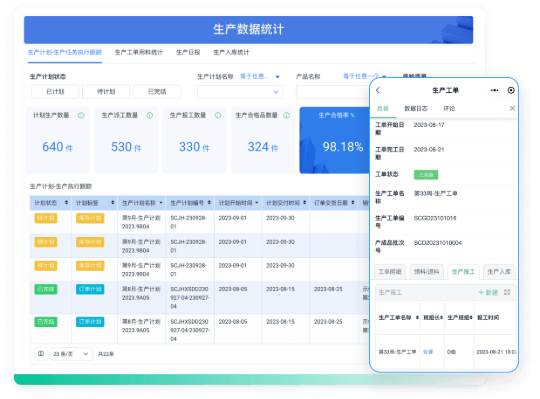
Task: Click blue 班组长 name link in 生产报工 row
Action: tap(428, 352)
